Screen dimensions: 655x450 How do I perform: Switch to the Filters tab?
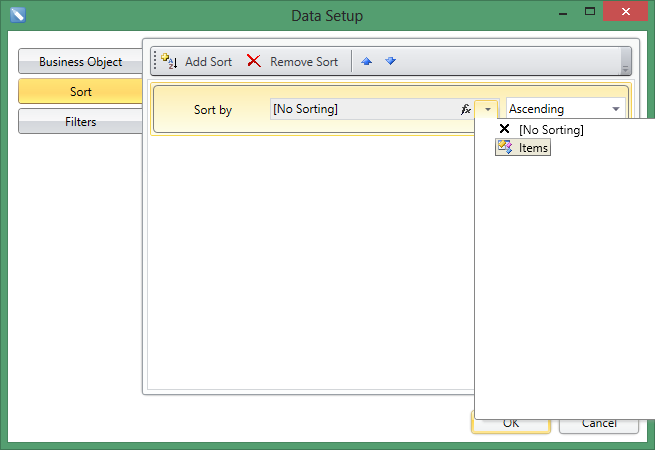[x=80, y=122]
